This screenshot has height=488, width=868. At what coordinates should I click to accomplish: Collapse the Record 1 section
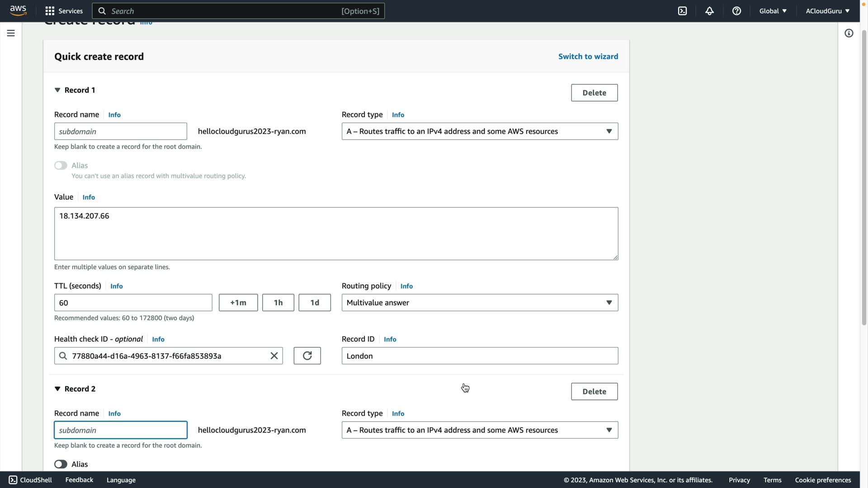click(x=57, y=90)
